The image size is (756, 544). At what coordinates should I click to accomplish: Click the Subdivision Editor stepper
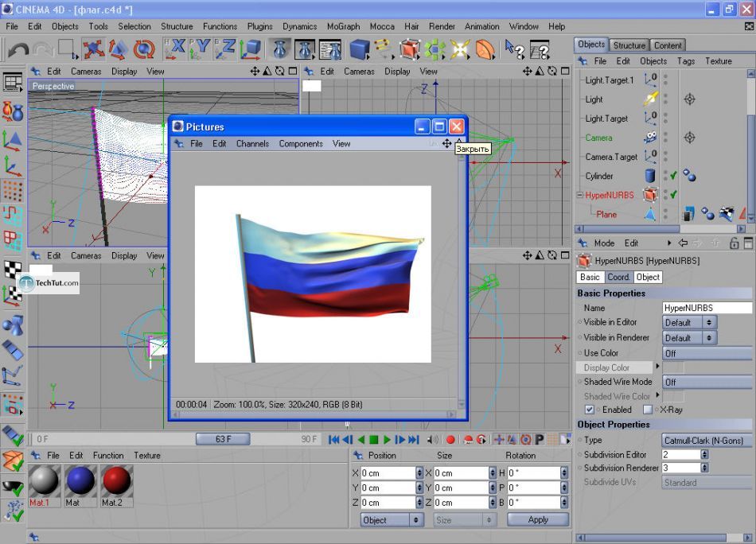tap(704, 454)
